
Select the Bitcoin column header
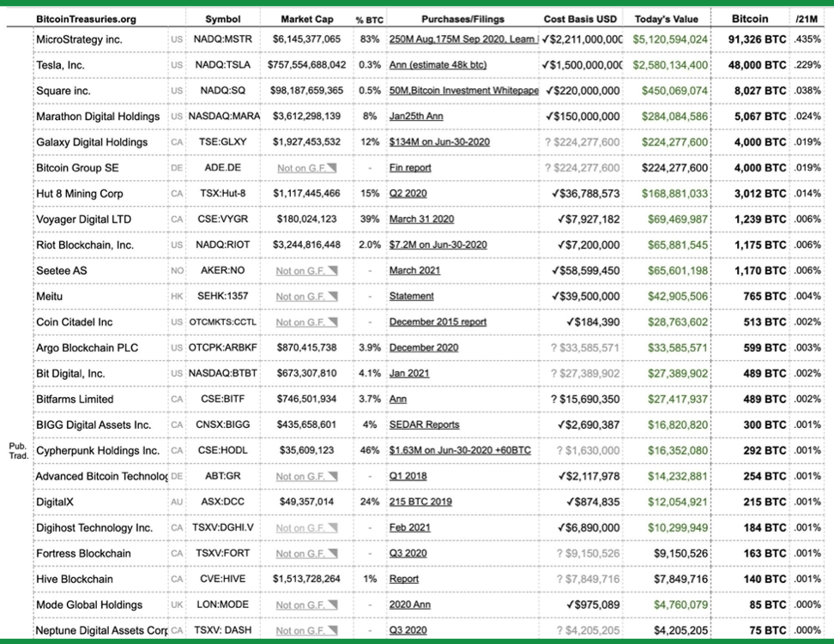point(750,19)
